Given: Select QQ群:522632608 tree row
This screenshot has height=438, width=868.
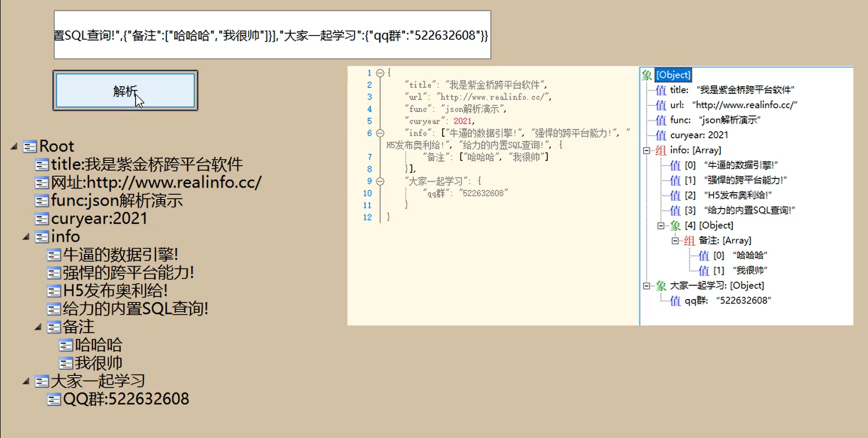Looking at the screenshot, I should [x=126, y=400].
